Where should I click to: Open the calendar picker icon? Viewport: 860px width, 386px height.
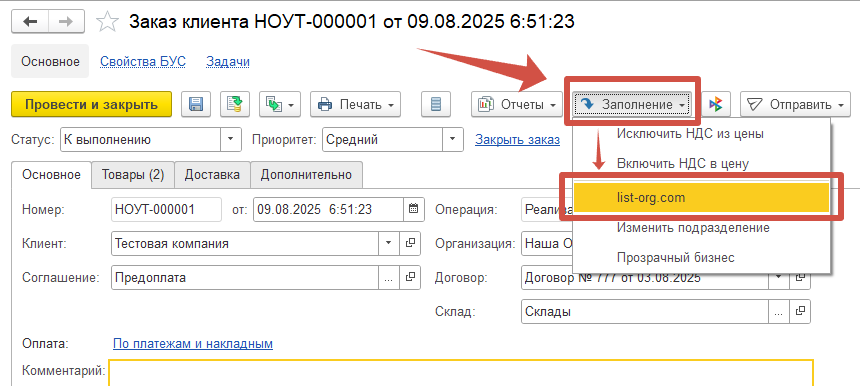click(414, 209)
